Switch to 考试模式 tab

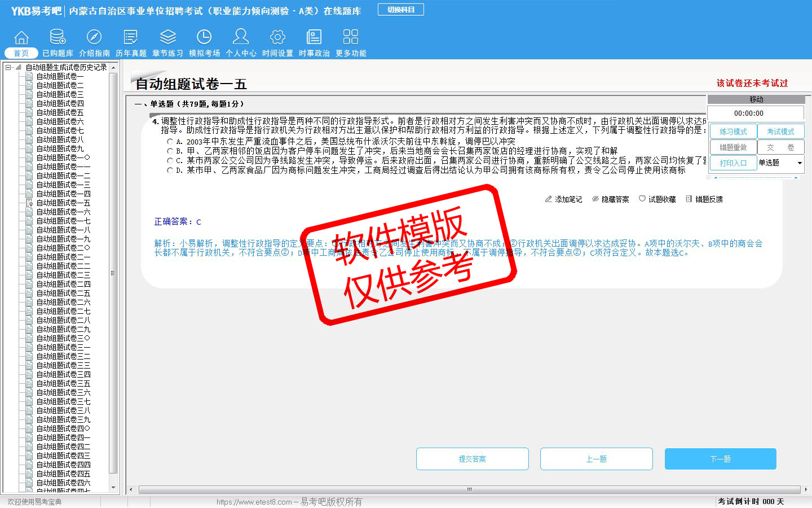pos(780,132)
